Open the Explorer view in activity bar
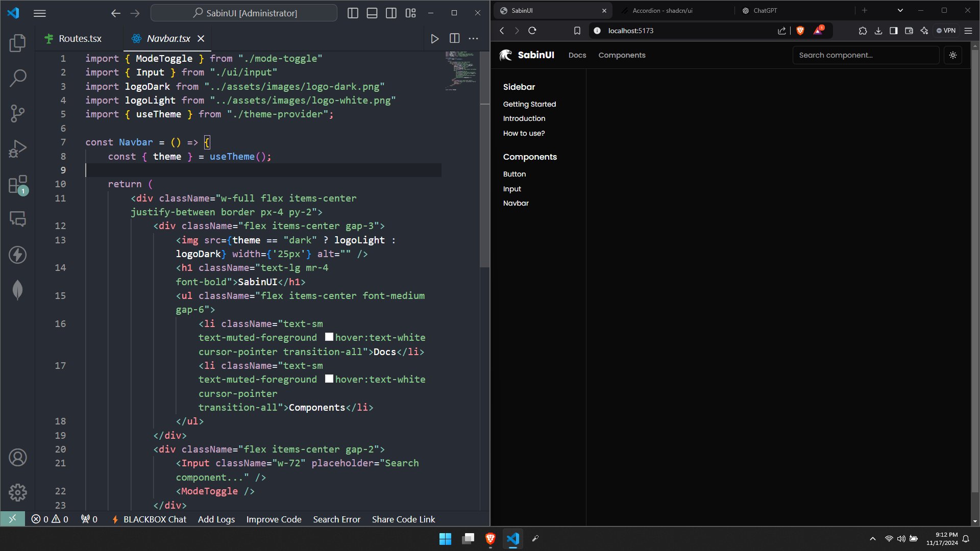 [18, 43]
